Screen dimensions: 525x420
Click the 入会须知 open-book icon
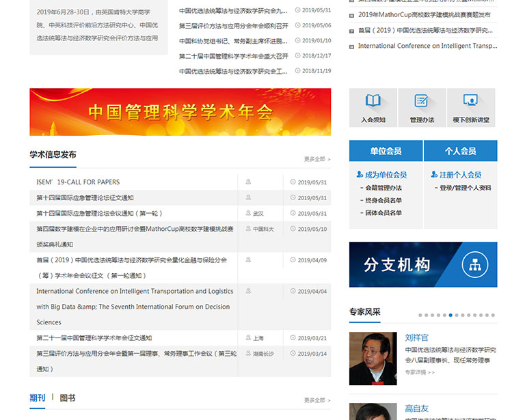373,102
